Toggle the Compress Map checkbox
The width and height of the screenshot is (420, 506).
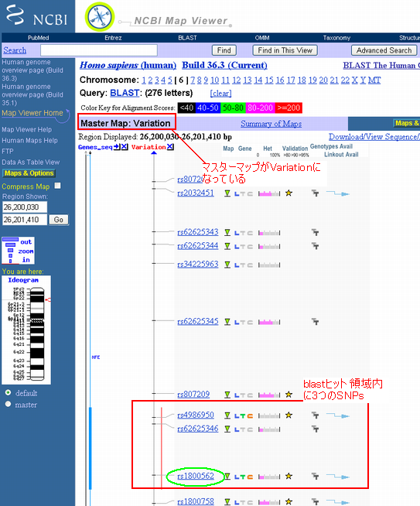[57, 186]
